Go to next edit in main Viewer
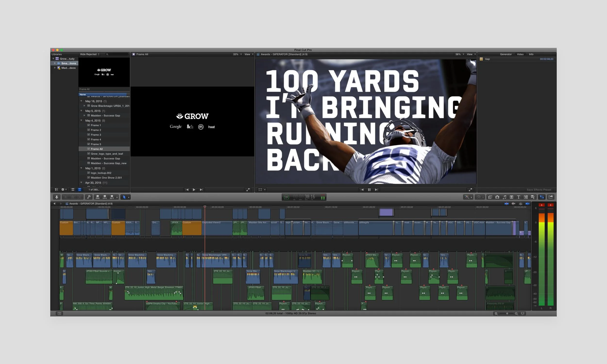This screenshot has height=364, width=607. tap(376, 190)
